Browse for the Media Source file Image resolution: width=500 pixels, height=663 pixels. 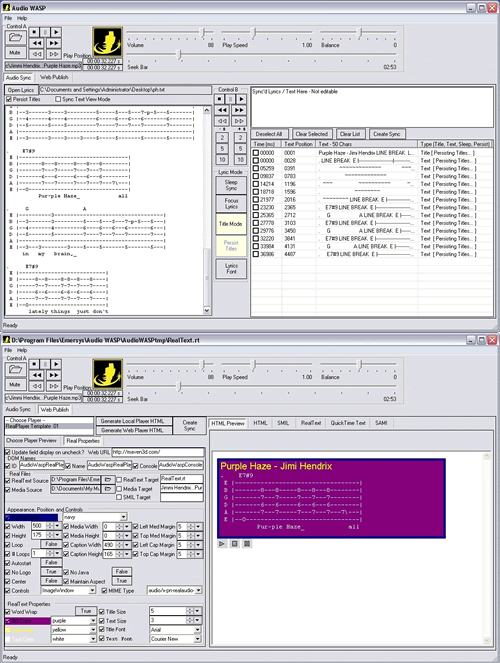[x=108, y=489]
